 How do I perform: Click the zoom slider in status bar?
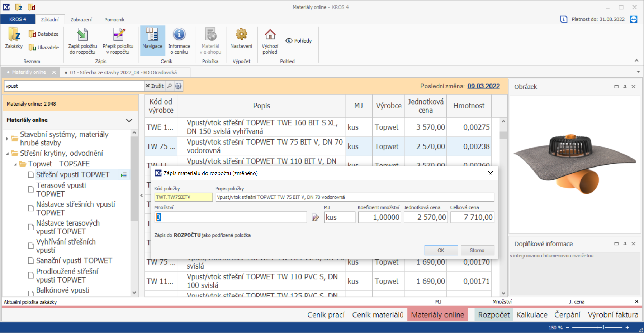tap(603, 327)
